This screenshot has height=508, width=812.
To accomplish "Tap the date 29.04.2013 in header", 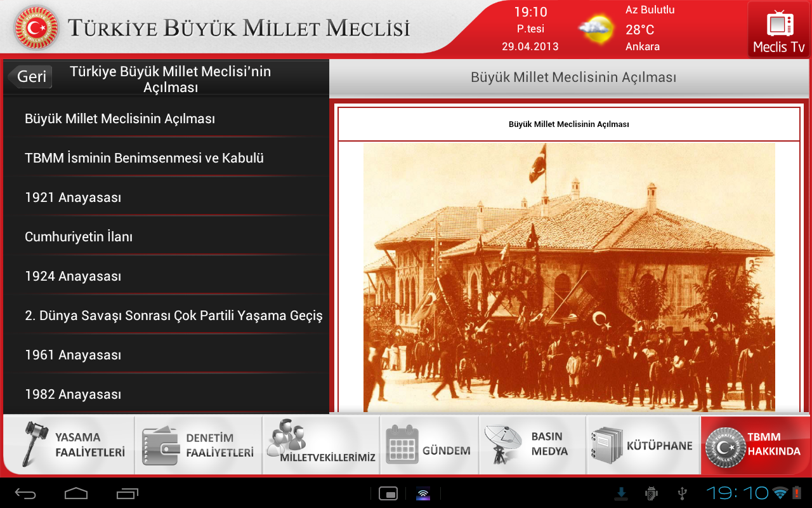I will [530, 47].
